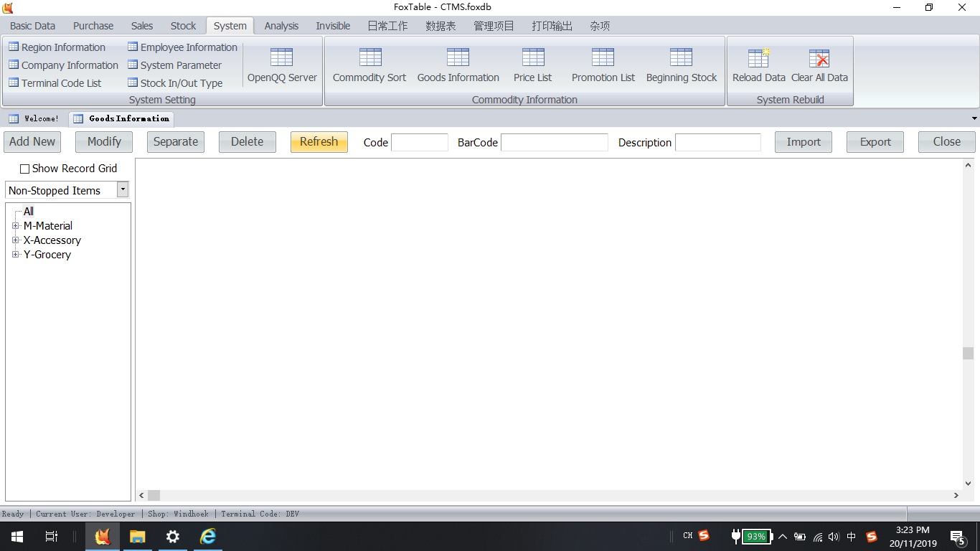Click the Refresh button
Viewport: 980px width, 551px height.
coord(319,141)
